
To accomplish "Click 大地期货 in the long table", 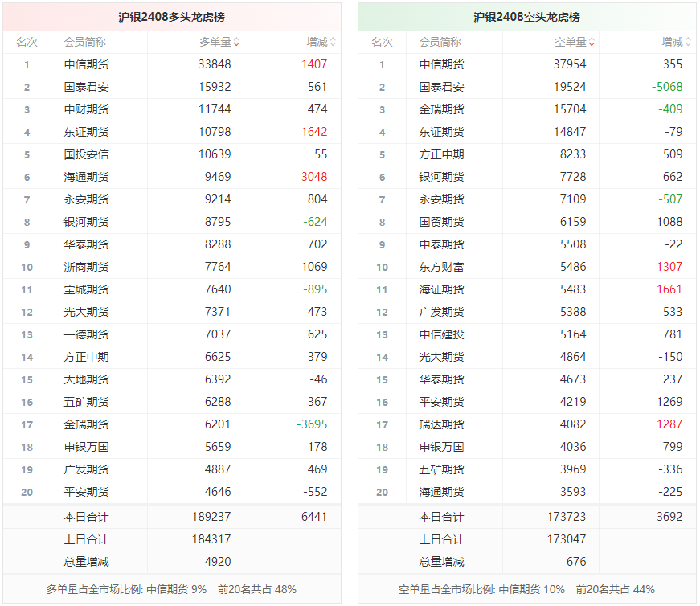I will pos(86,379).
